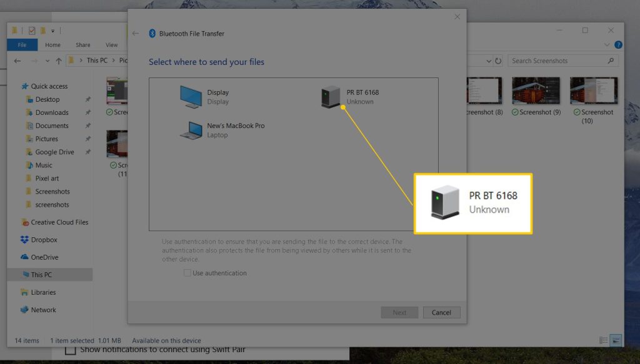
Task: Click the back arrow in Bluetooth File Transfer
Action: click(x=136, y=34)
